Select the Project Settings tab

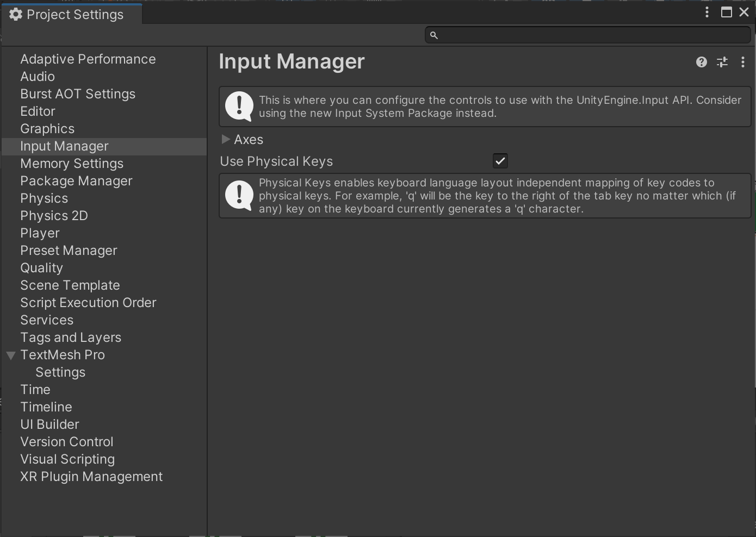[x=71, y=14]
